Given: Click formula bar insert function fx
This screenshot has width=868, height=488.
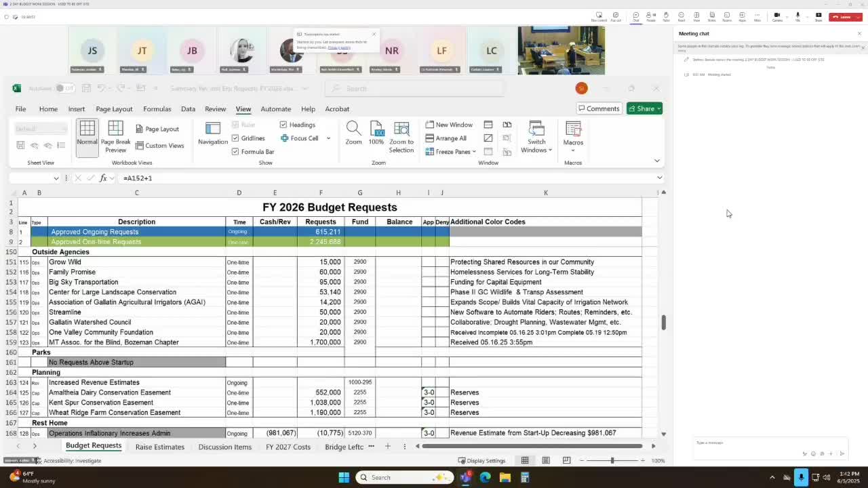Looking at the screenshot, I should [103, 178].
